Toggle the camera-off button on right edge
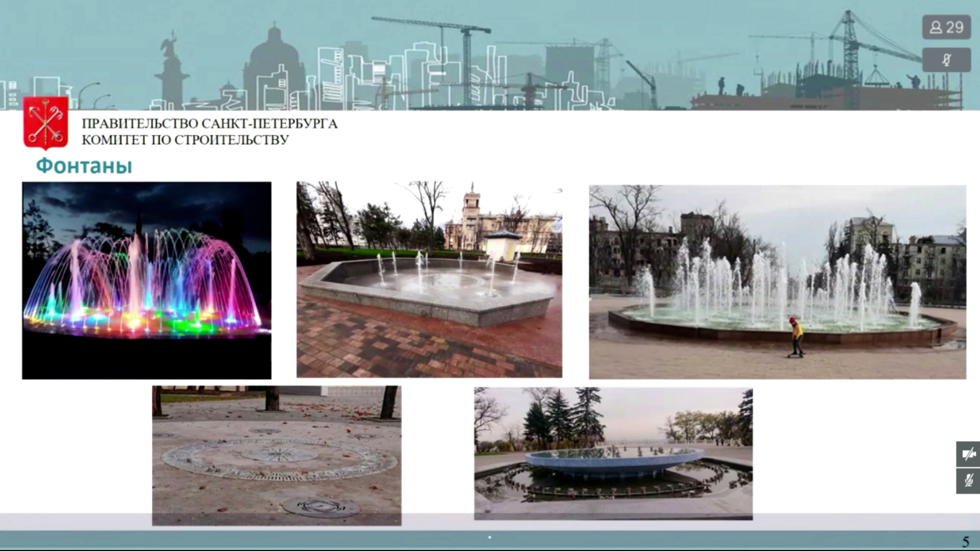Screen dimensions: 980x551 968,454
